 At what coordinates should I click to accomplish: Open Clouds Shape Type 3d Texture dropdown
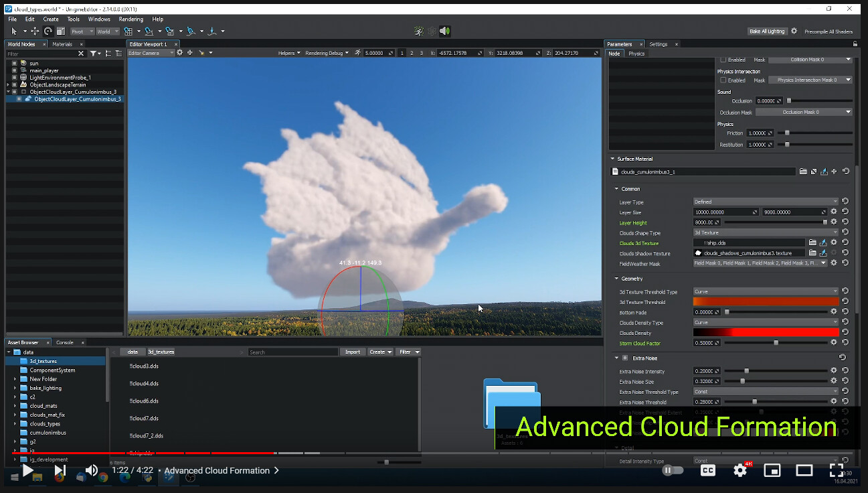pyautogui.click(x=765, y=232)
